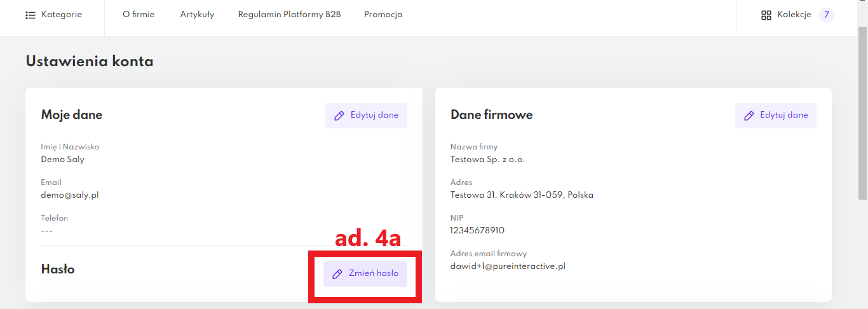The image size is (868, 309).
Task: Click the company email dawid+1@pureinteractive.pl
Action: 508,266
